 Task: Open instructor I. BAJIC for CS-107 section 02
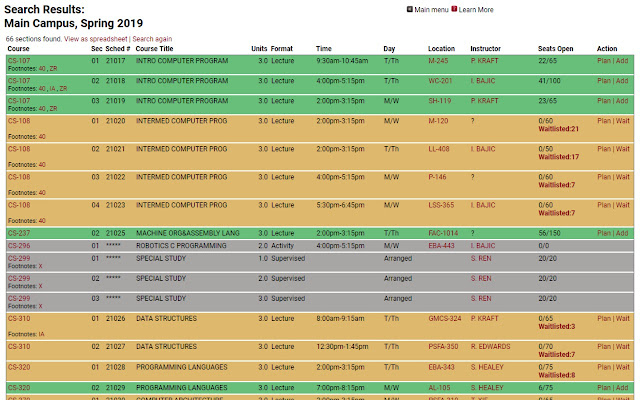(x=483, y=81)
